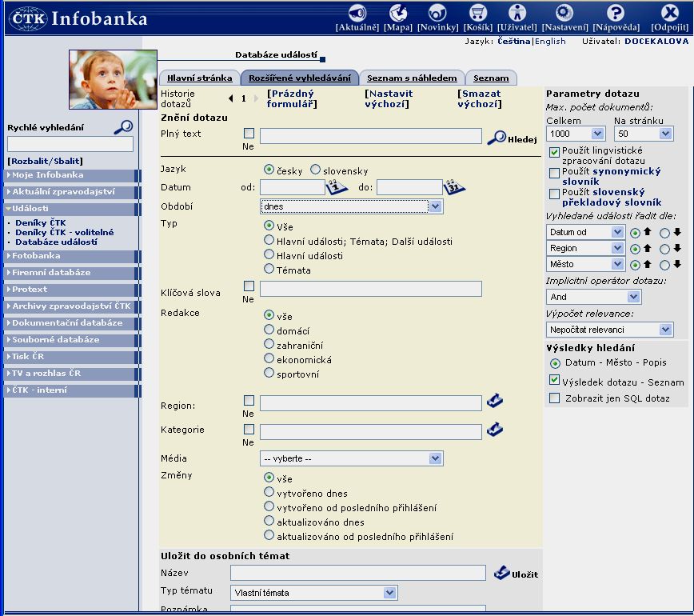Viewport: 694px width, 616px height.
Task: Open the Média '-- vyberte --' dropdown
Action: coord(352,458)
